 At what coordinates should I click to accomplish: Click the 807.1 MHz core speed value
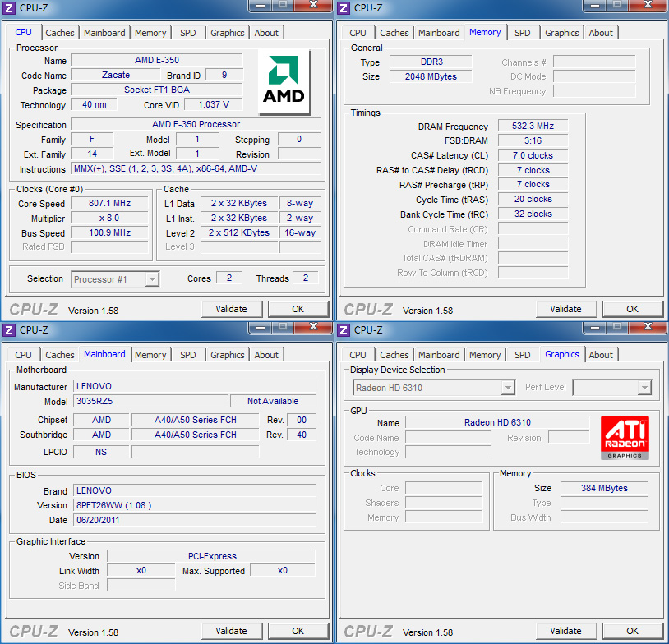click(x=109, y=204)
